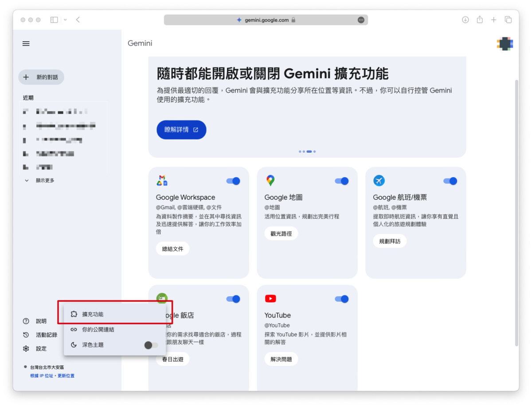The width and height of the screenshot is (532, 407).
Task: Open 說明 in the sidebar
Action: click(x=35, y=321)
